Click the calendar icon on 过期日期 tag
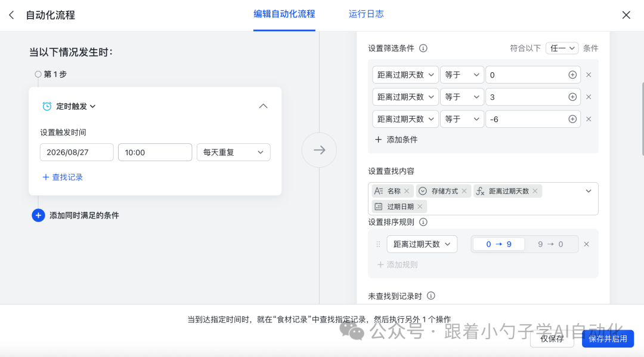Viewport: 644px width, 357px height. [379, 207]
